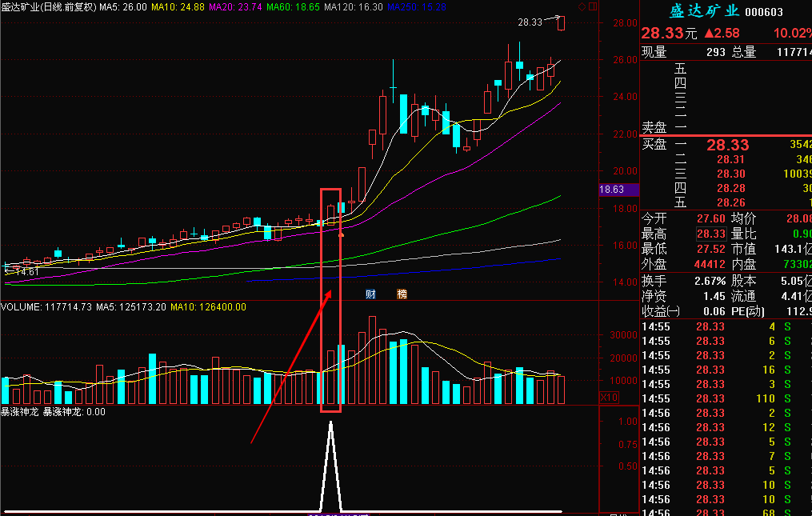
Task: Click the X10 volume scale label
Action: tap(609, 398)
